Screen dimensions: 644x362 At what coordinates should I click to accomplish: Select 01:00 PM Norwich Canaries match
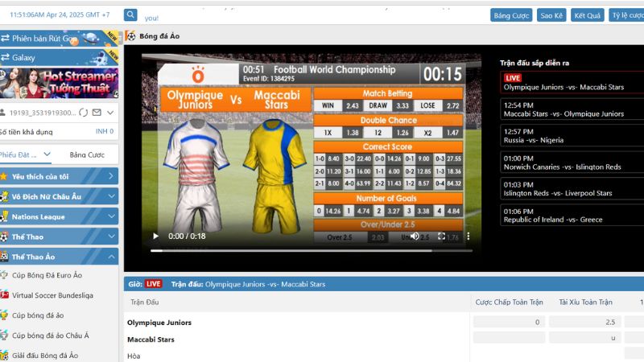click(x=572, y=162)
